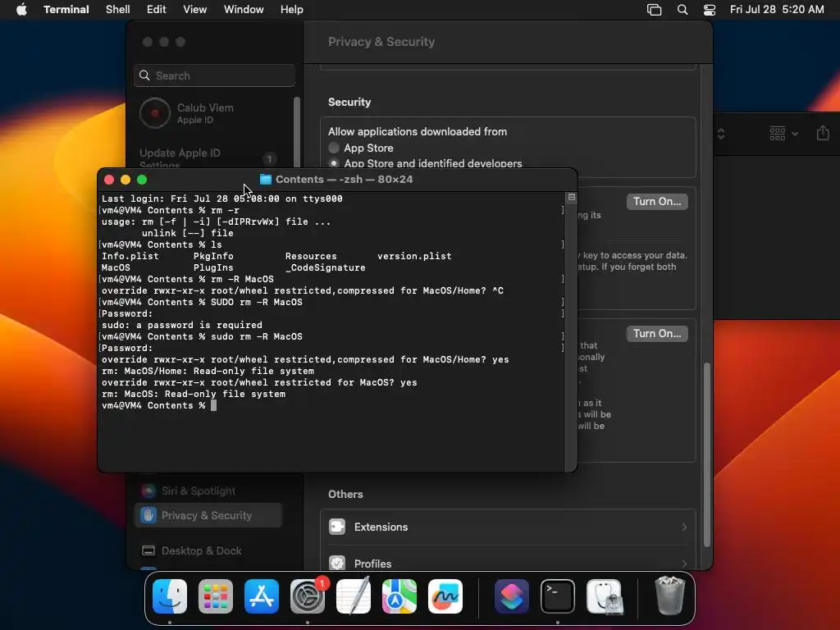Open System Settings dock icon
The width and height of the screenshot is (840, 630).
pos(308,596)
